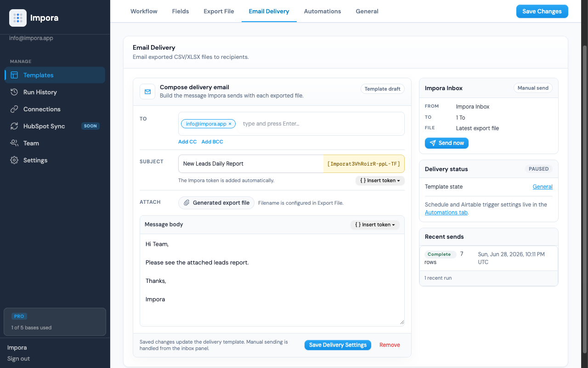588x368 pixels.
Task: Click the Add BCC link
Action: (212, 142)
